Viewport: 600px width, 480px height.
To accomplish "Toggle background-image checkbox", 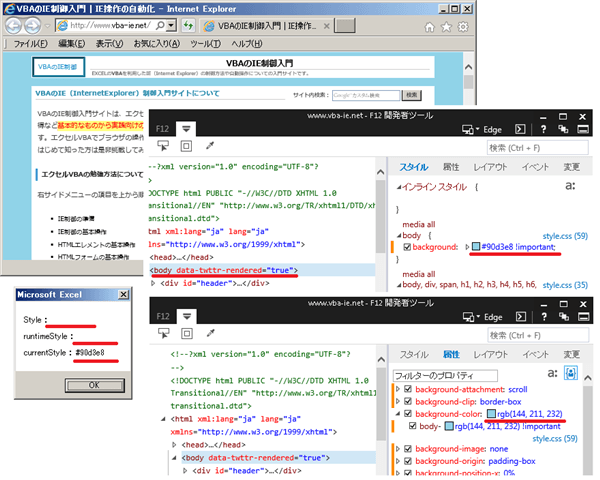I will [408, 449].
